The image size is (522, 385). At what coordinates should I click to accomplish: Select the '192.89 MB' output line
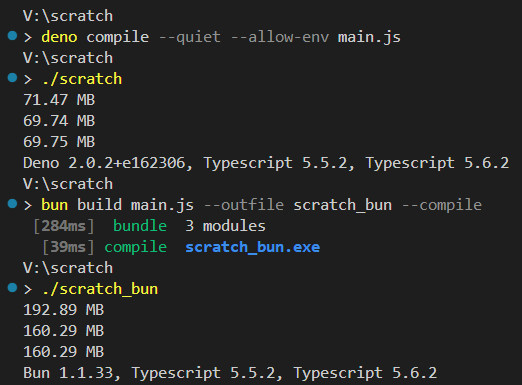pos(64,310)
